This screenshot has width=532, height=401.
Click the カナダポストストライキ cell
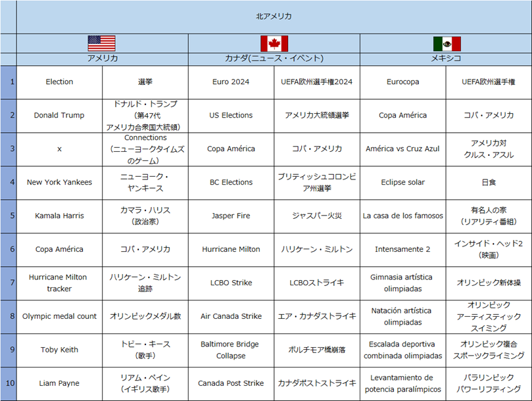pos(317,383)
